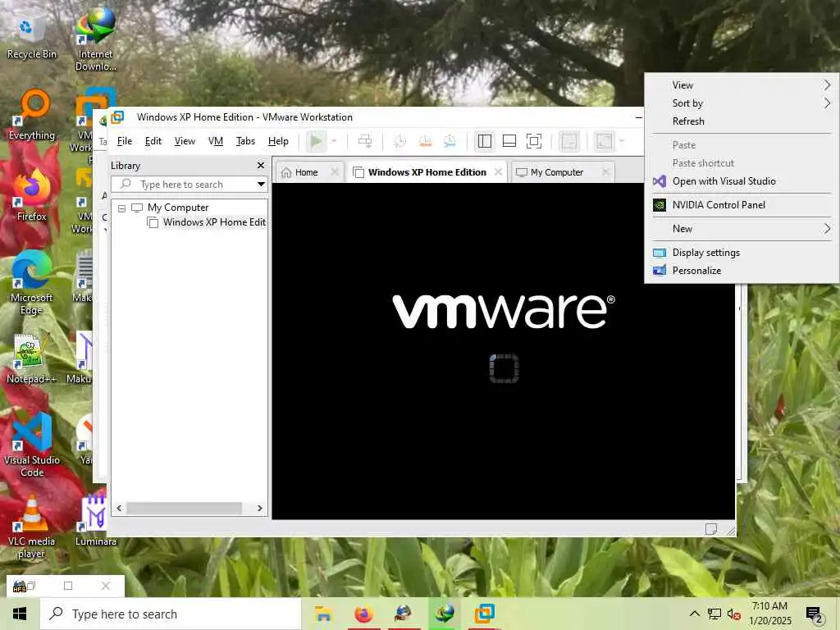Viewport: 840px width, 630px height.
Task: Select the VLC media player desktop icon
Action: (x=32, y=527)
